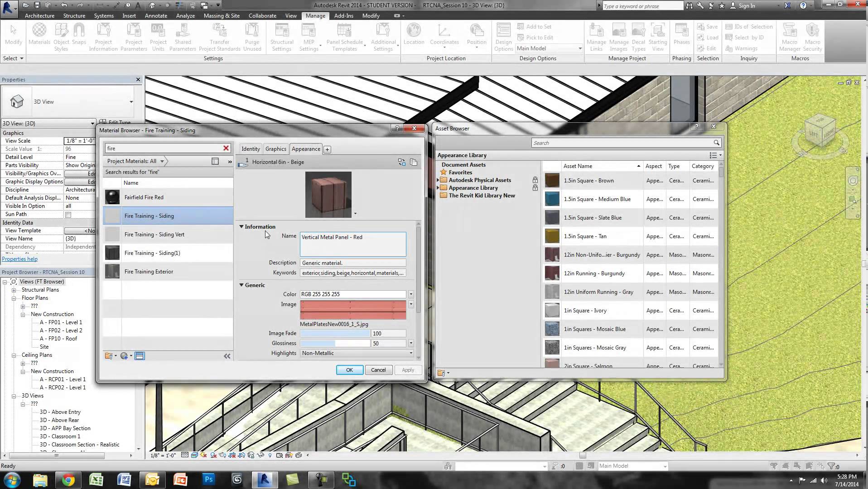The width and height of the screenshot is (868, 489).
Task: Open the Starting View tool
Action: click(x=658, y=37)
